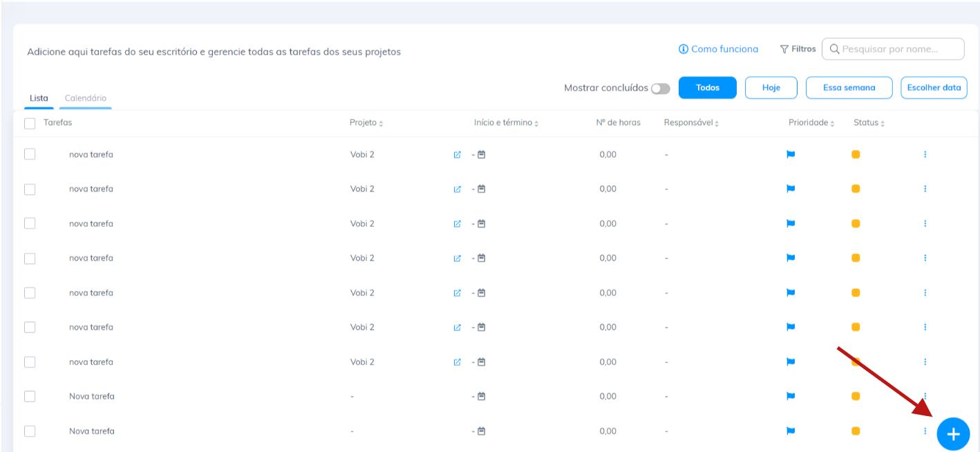Click calendar icon in last Nova tarefa row

482,431
